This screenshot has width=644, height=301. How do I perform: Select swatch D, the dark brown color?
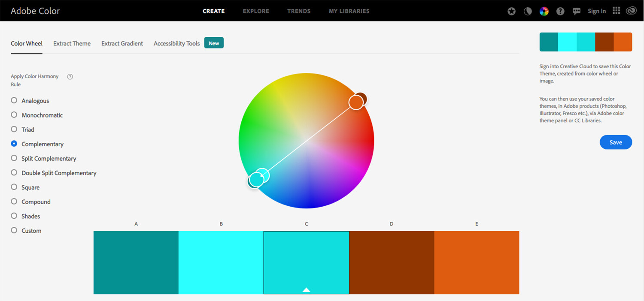[x=391, y=262]
